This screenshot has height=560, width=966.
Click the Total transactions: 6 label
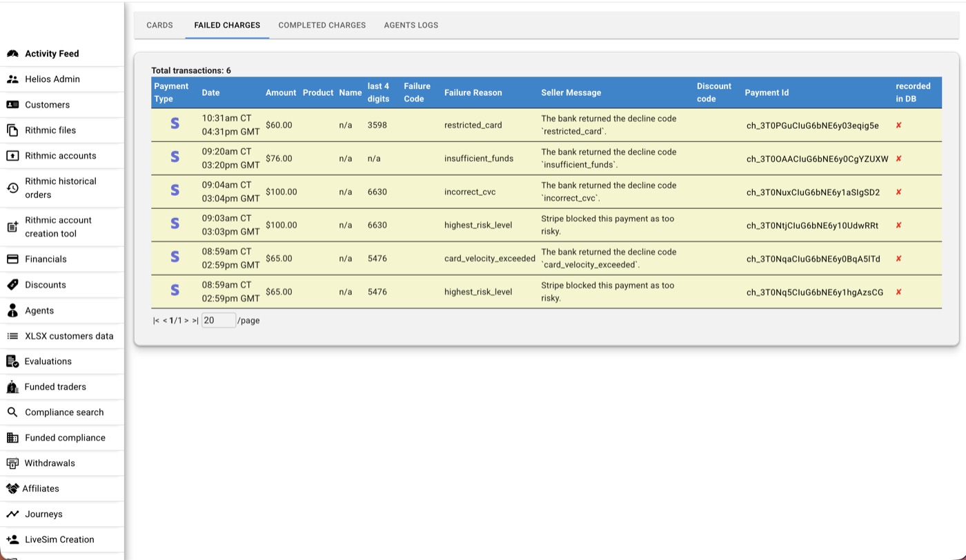click(191, 70)
